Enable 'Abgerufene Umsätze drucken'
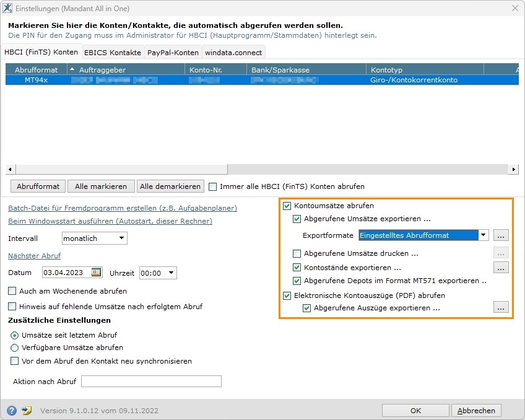The image size is (525, 420). 297,253
